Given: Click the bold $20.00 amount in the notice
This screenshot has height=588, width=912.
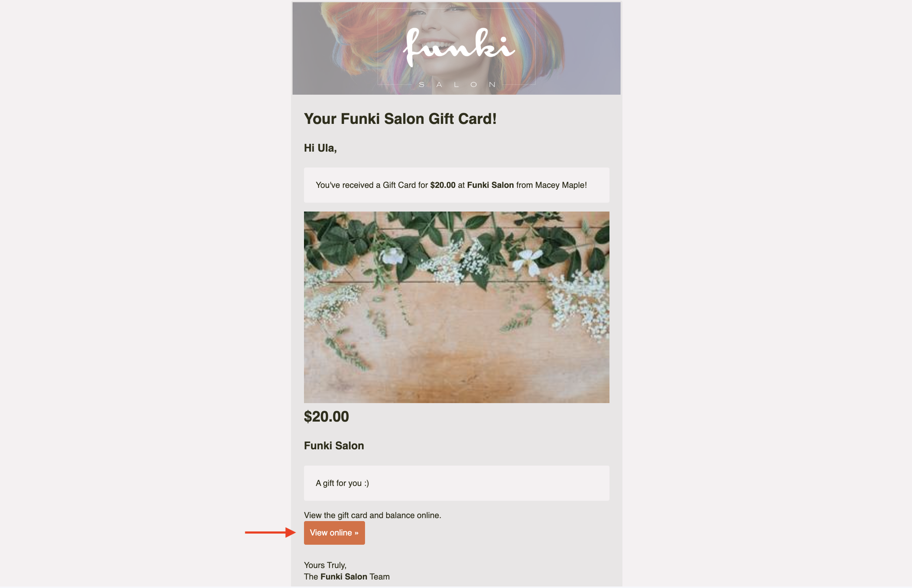Looking at the screenshot, I should pos(442,185).
